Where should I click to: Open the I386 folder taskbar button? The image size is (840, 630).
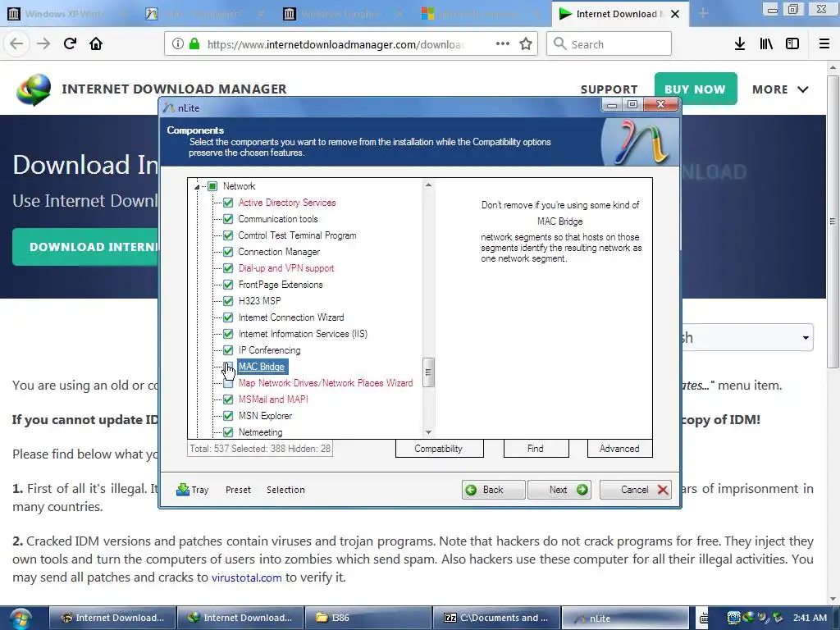[x=368, y=619]
